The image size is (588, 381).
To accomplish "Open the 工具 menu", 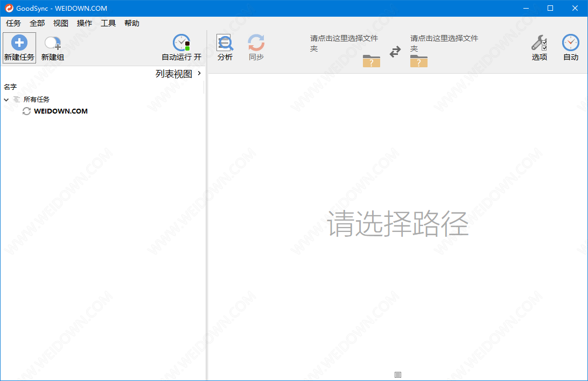I will pos(108,23).
